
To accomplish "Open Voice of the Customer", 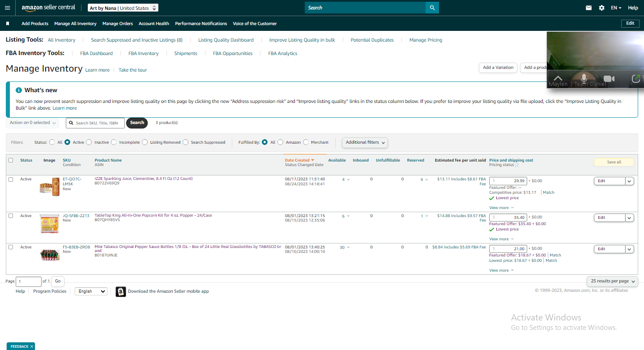I will [x=255, y=23].
